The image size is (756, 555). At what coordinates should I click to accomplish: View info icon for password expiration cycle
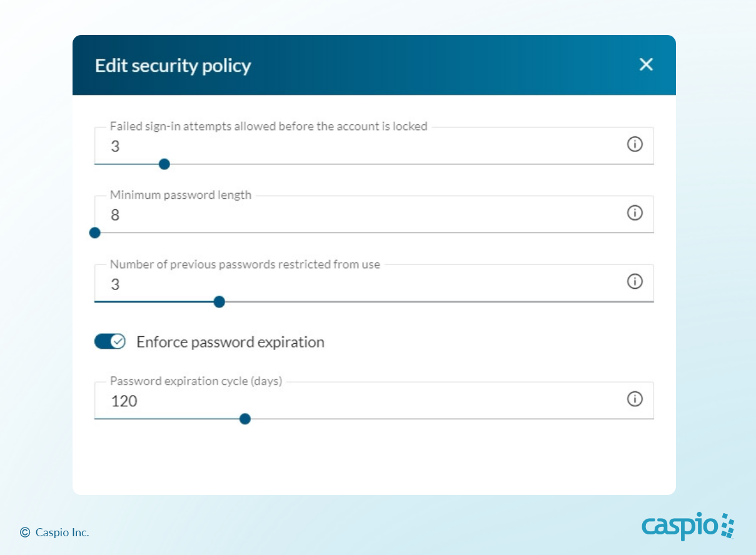[x=635, y=399]
